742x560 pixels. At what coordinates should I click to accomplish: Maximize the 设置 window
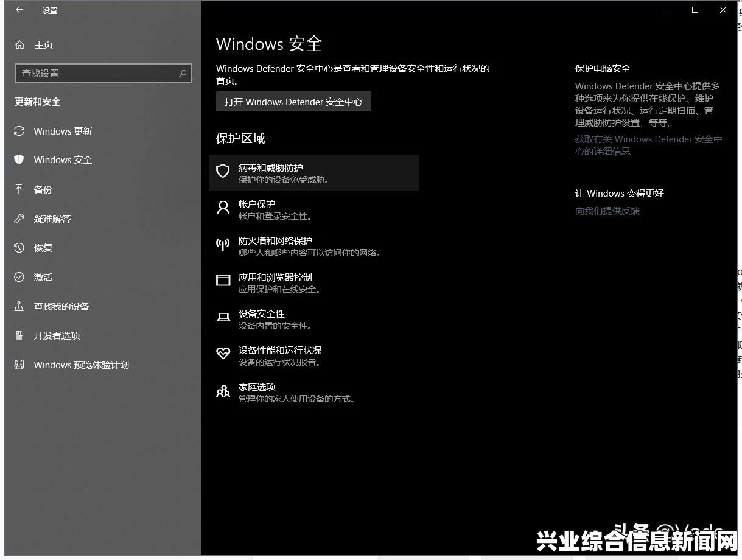[x=695, y=10]
